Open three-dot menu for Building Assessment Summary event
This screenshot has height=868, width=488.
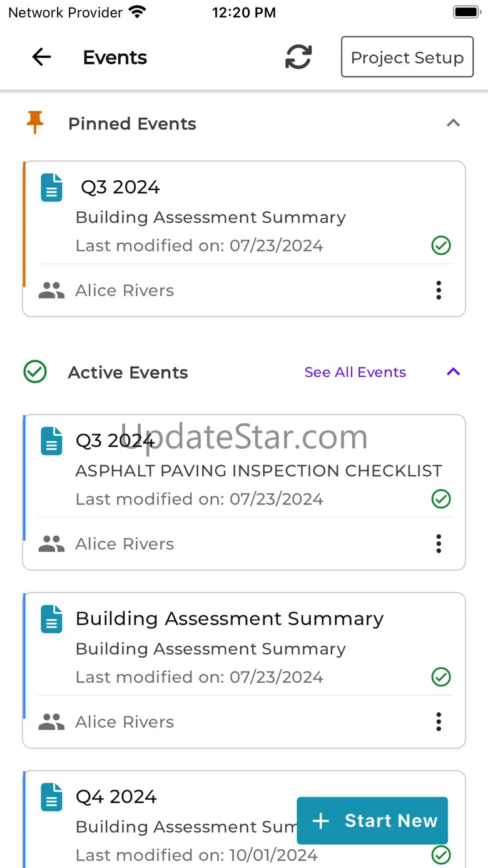point(439,722)
